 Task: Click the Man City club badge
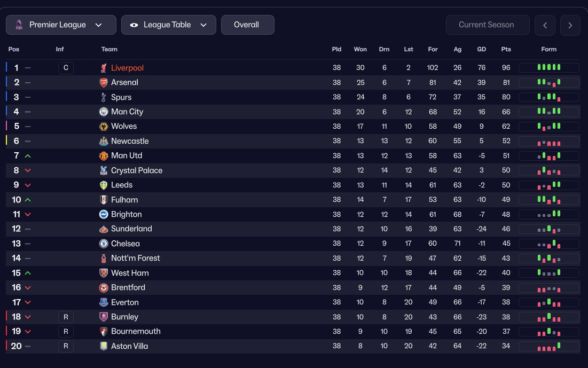(x=104, y=112)
